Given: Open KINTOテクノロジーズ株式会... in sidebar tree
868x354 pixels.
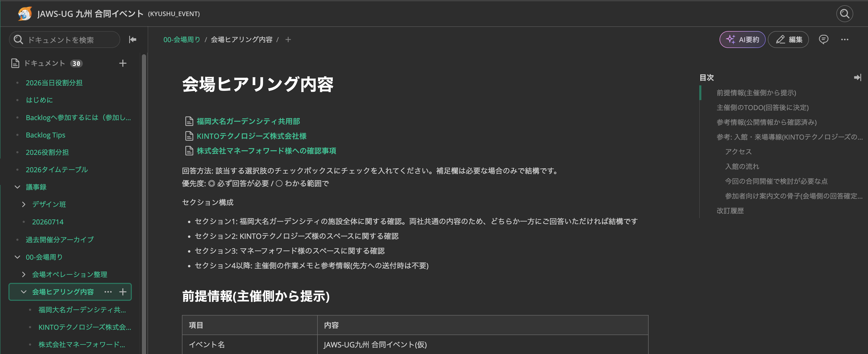Looking at the screenshot, I should point(85,327).
